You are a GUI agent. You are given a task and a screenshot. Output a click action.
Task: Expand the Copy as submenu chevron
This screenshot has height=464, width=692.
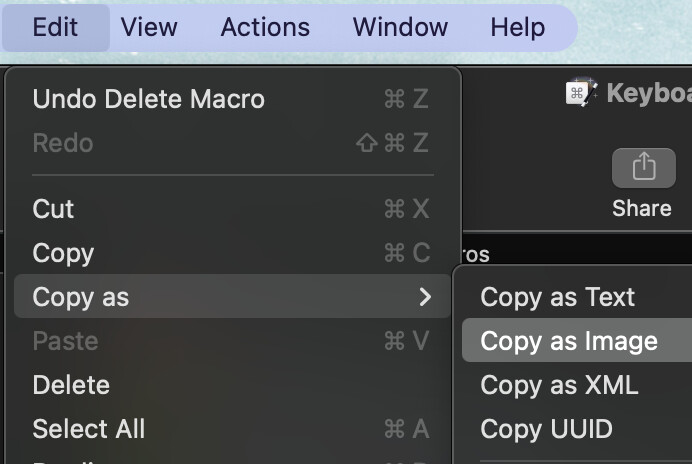coord(425,297)
